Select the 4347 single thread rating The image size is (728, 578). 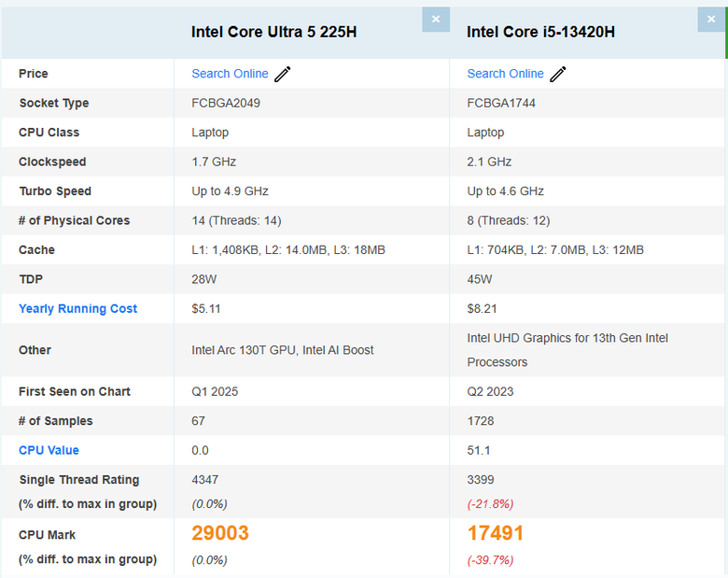(x=207, y=480)
